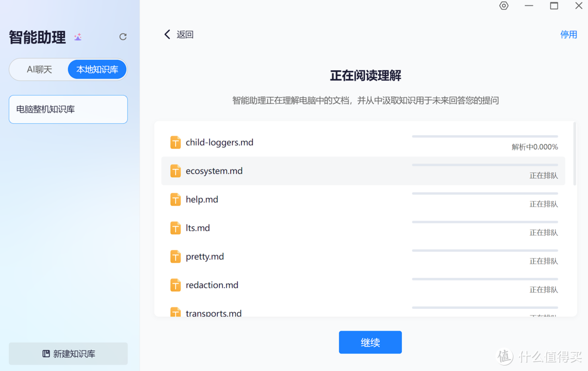Open the settings gear icon
The height and width of the screenshot is (371, 588).
[x=504, y=6]
